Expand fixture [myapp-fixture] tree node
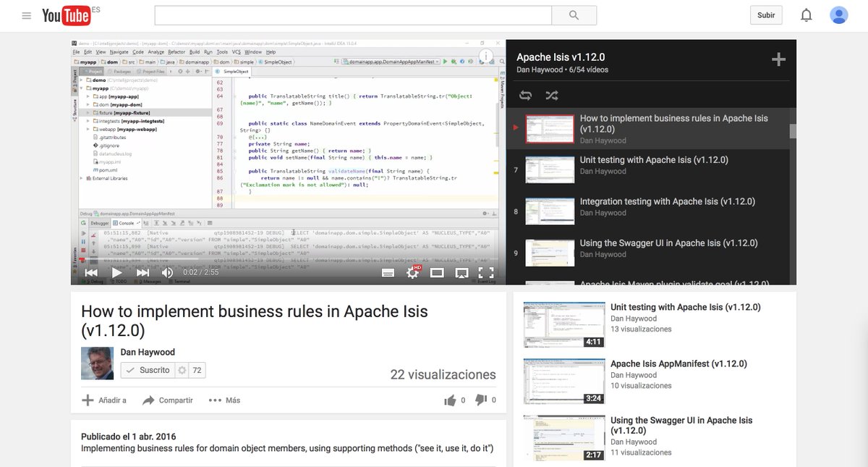This screenshot has height=467, width=868. pos(88,113)
